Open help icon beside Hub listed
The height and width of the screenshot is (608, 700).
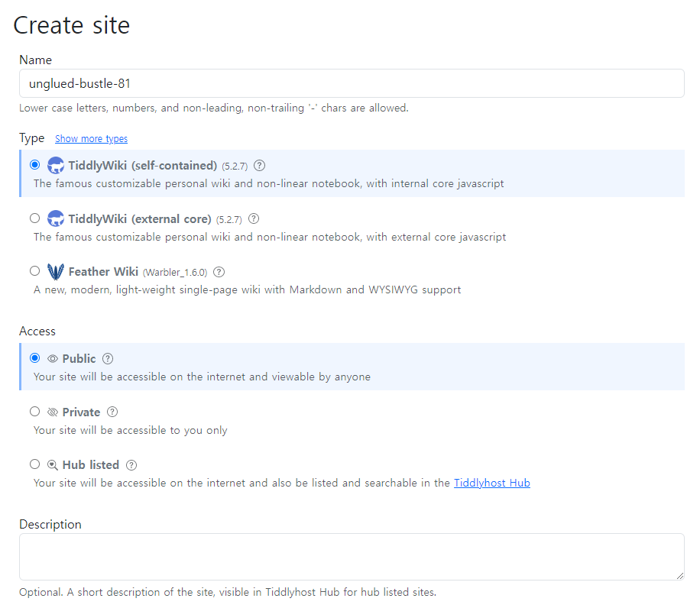131,465
